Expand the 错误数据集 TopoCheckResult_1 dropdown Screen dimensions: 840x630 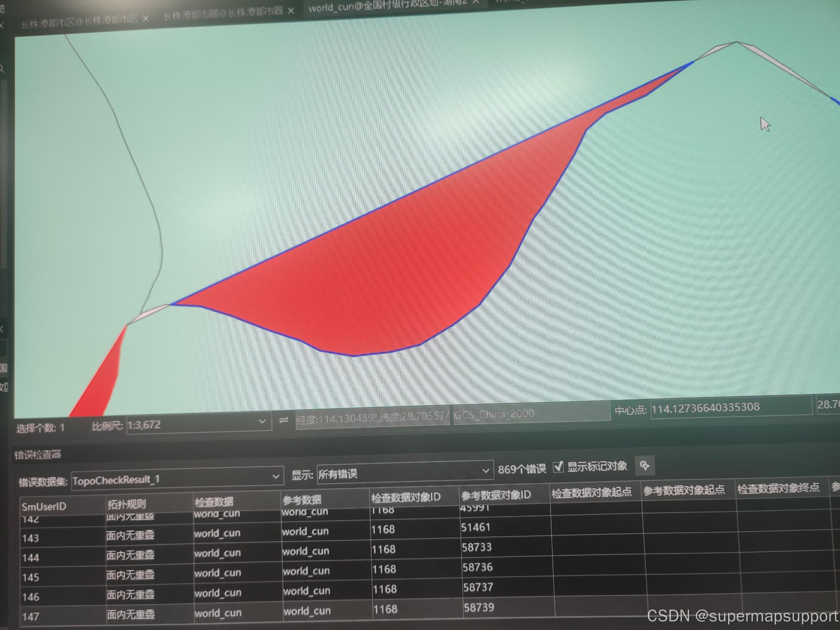point(276,476)
